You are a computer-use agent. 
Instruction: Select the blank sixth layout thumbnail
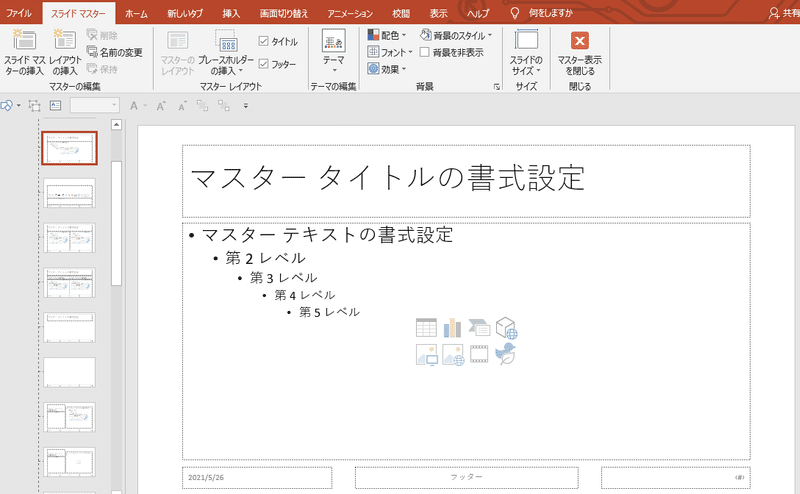click(69, 373)
